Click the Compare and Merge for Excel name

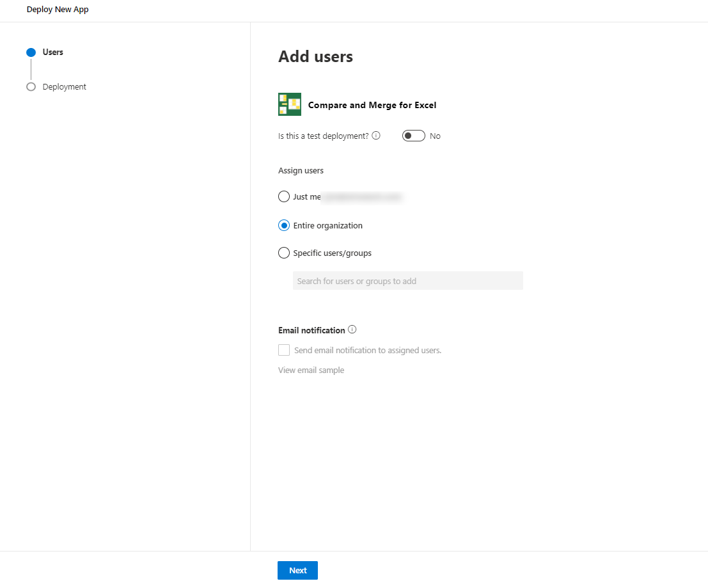[x=372, y=105]
